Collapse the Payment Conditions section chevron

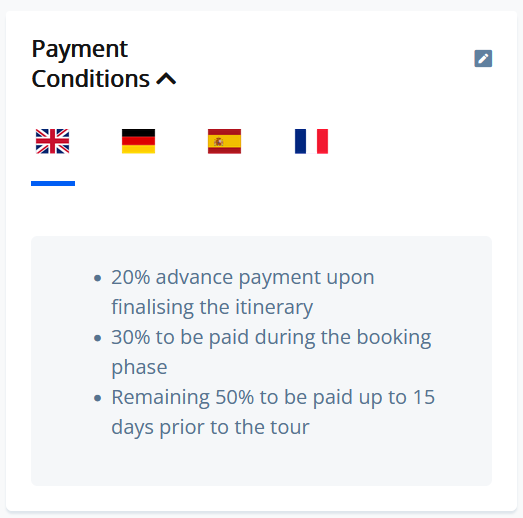tap(166, 79)
